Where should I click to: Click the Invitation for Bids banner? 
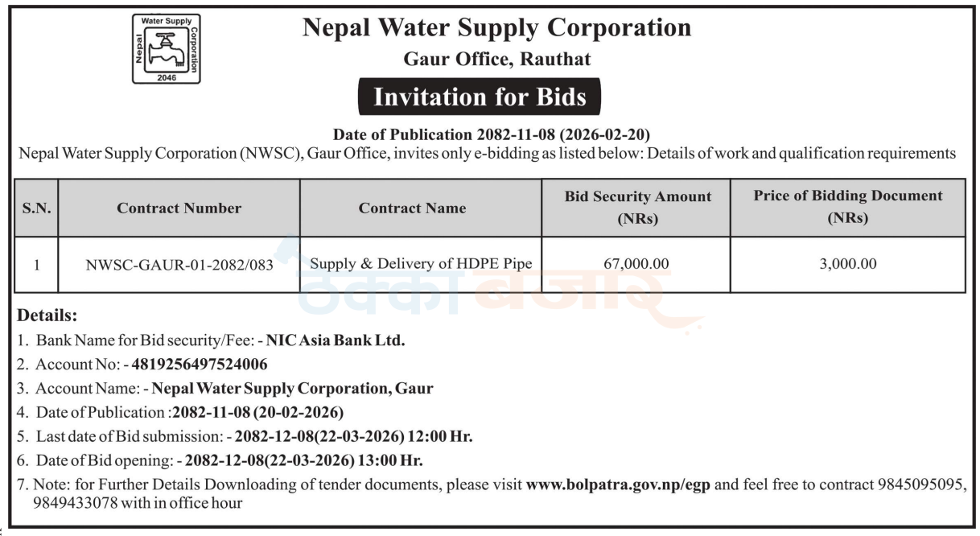point(480,97)
